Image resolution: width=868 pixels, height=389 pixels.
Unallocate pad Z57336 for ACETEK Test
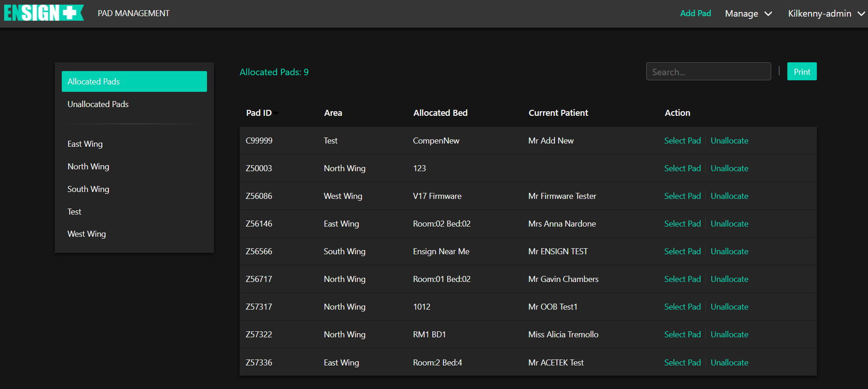click(x=729, y=363)
